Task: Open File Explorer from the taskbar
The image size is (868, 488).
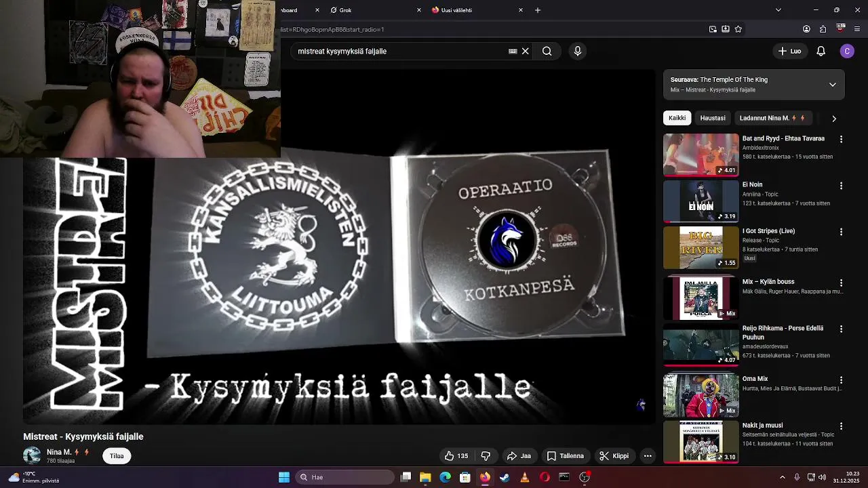Action: [x=425, y=477]
